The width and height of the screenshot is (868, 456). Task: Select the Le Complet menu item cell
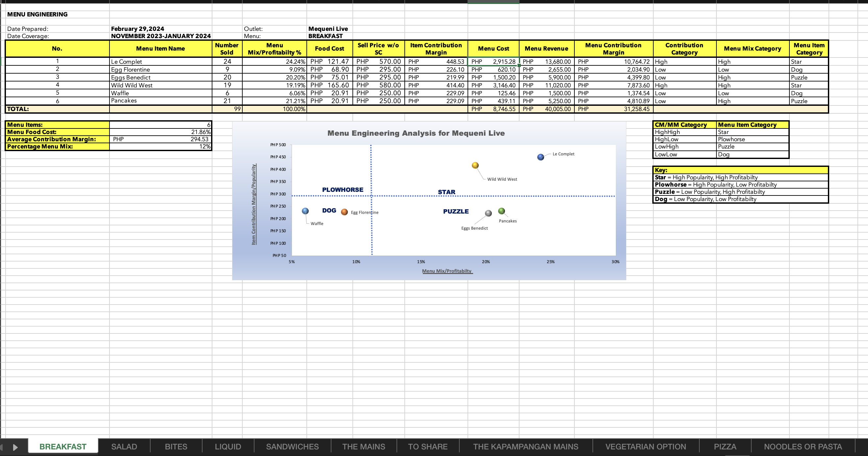[160, 62]
